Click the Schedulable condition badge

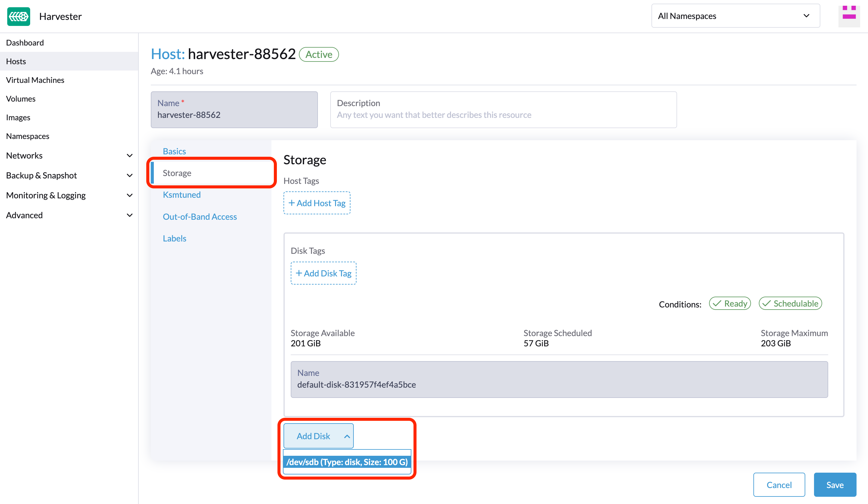click(790, 303)
